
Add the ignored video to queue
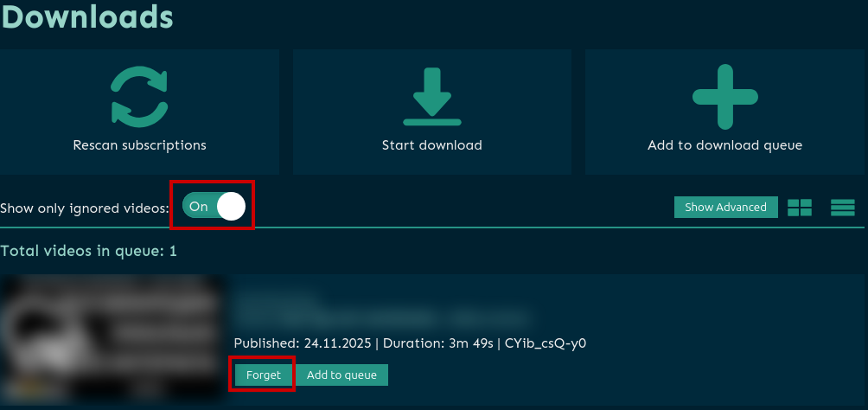(x=341, y=375)
